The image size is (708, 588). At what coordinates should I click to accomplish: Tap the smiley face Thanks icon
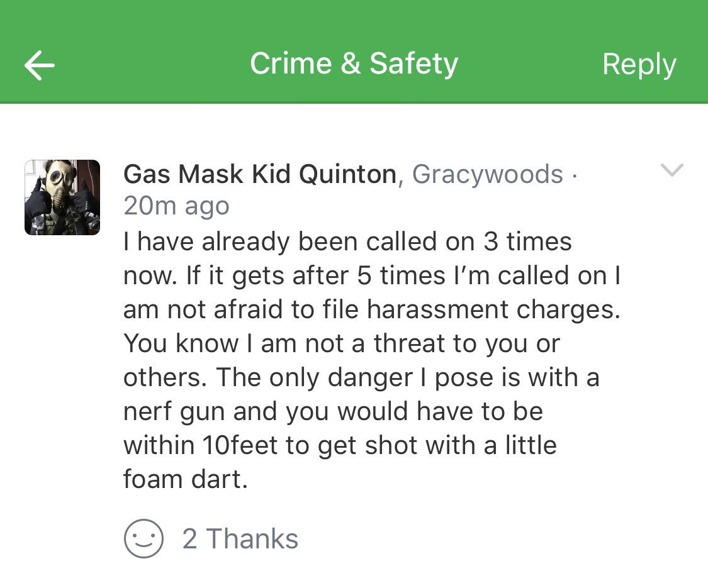point(143,539)
